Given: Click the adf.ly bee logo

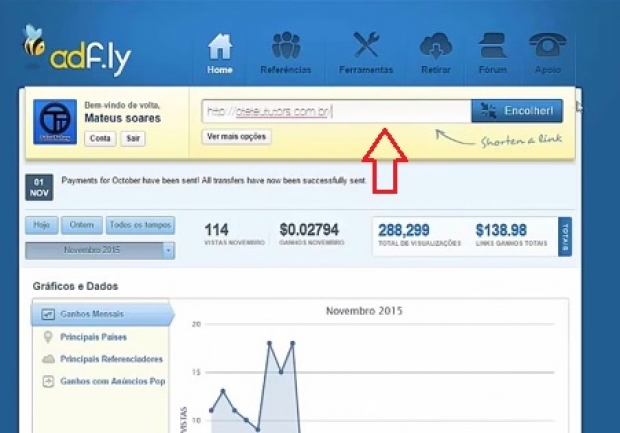Looking at the screenshot, I should 76,51.
